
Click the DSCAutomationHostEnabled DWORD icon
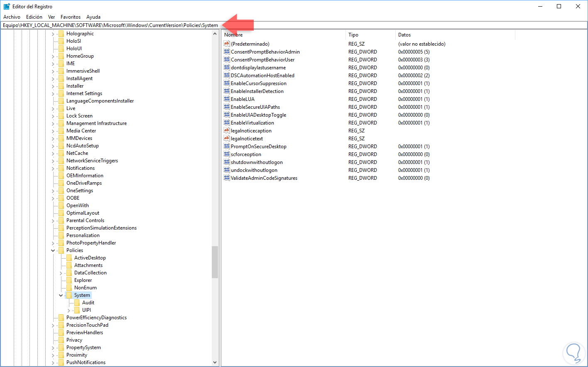click(227, 76)
